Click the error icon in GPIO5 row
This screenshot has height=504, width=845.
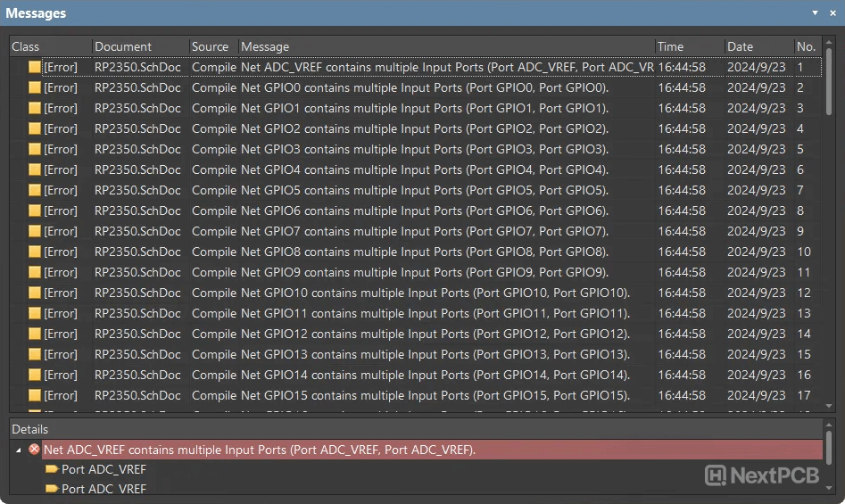pos(35,190)
